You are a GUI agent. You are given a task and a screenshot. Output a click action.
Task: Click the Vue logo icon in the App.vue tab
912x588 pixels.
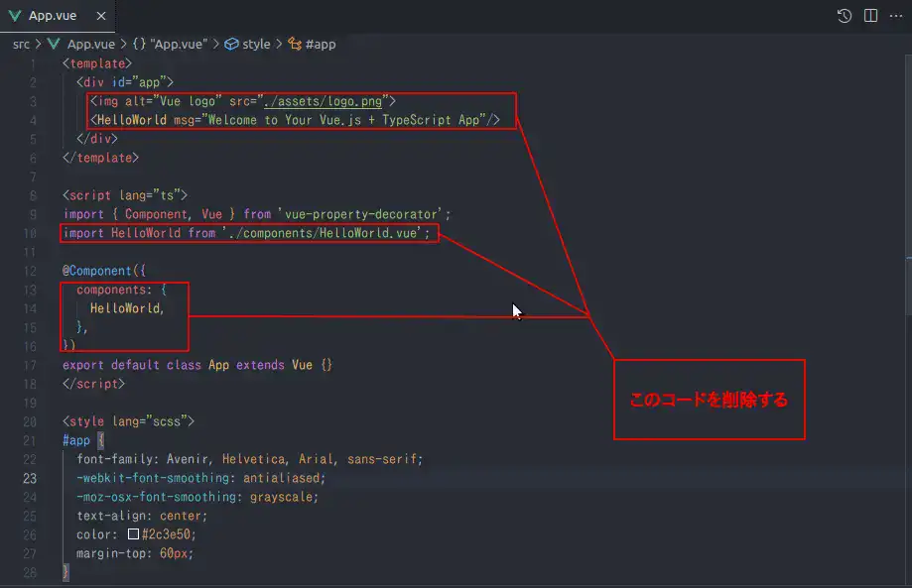click(x=17, y=15)
